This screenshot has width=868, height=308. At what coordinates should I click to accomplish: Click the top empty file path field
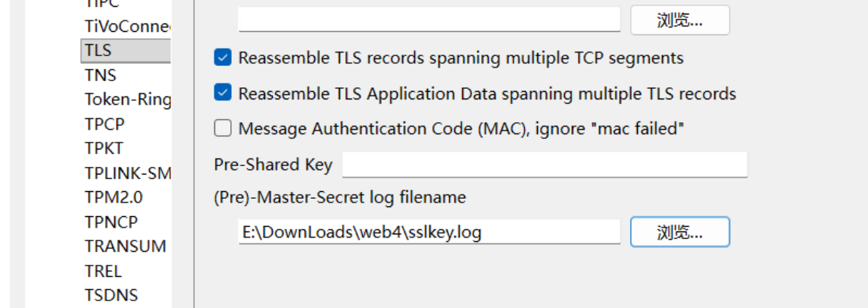click(429, 20)
